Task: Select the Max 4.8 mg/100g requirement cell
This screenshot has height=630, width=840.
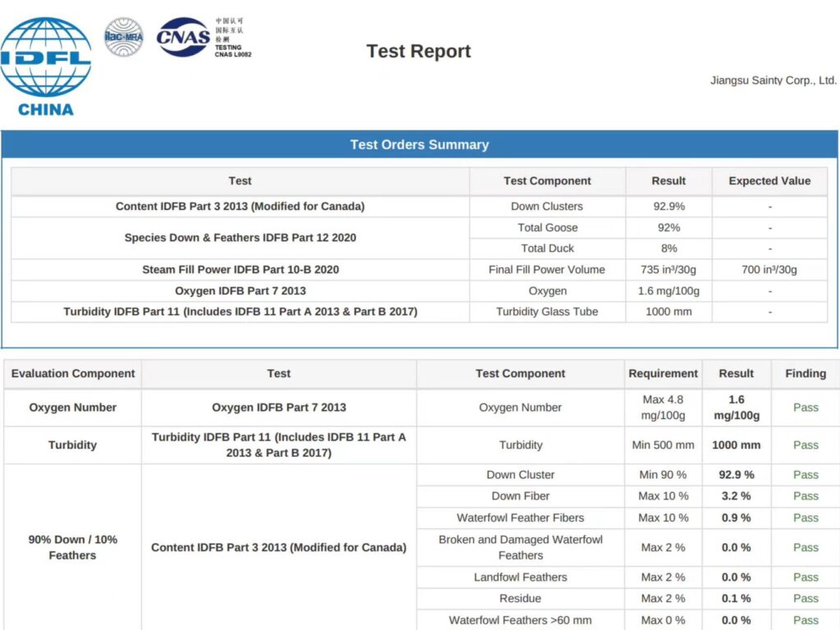Action: [x=663, y=408]
